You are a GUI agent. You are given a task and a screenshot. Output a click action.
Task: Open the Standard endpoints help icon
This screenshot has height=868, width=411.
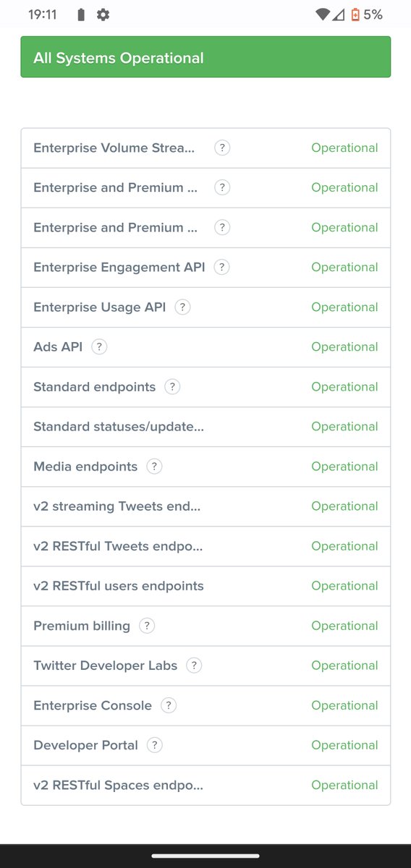[x=172, y=386]
